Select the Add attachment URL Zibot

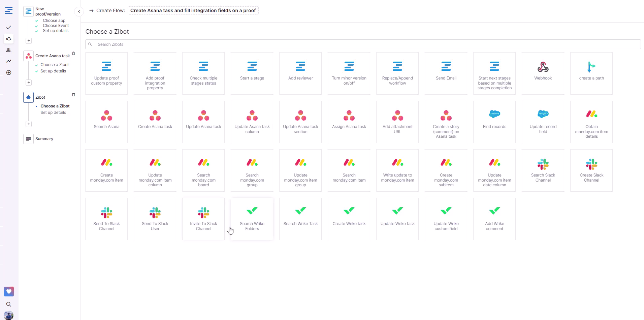397,122
